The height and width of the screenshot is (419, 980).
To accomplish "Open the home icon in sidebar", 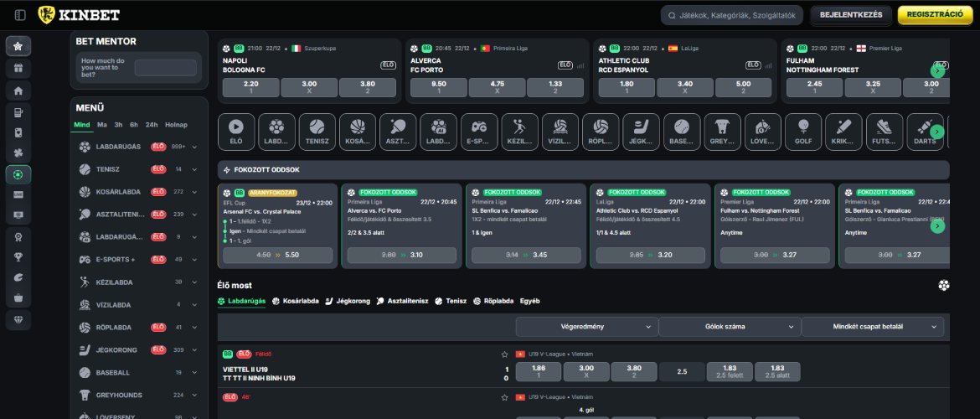I will point(19,91).
